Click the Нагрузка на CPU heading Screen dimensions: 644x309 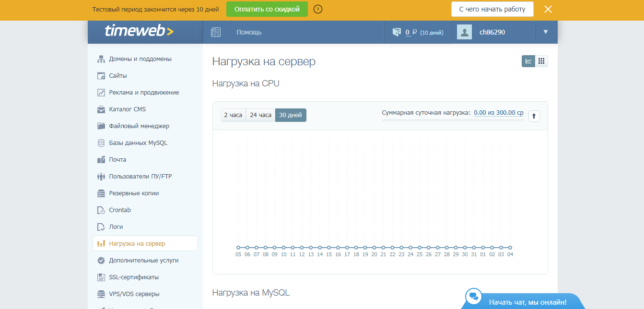pos(246,83)
